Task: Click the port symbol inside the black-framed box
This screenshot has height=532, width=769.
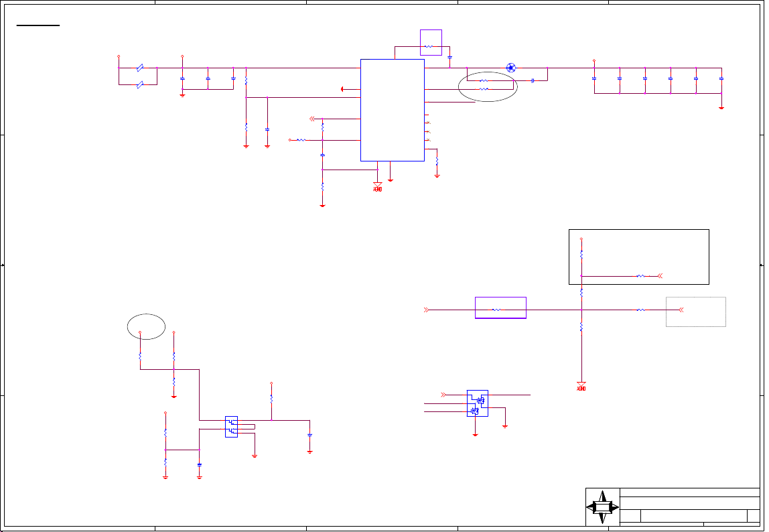Action: (660, 276)
